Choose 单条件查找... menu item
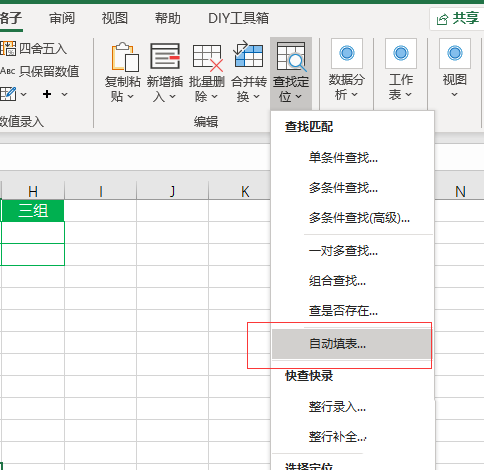 point(352,157)
